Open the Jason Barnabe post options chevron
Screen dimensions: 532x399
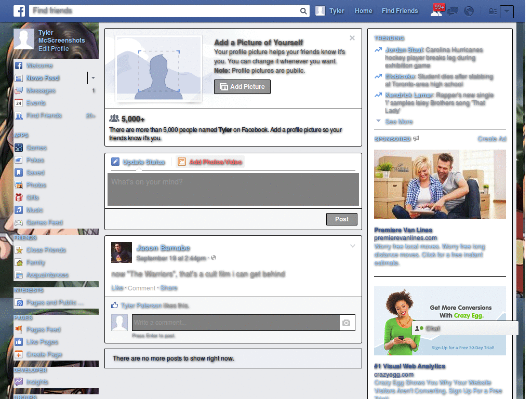[353, 246]
